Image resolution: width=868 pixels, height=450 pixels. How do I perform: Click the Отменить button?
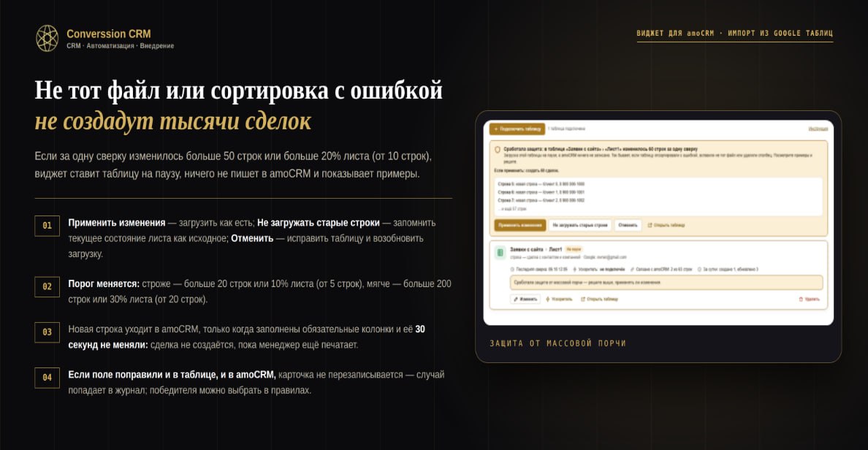pos(628,225)
